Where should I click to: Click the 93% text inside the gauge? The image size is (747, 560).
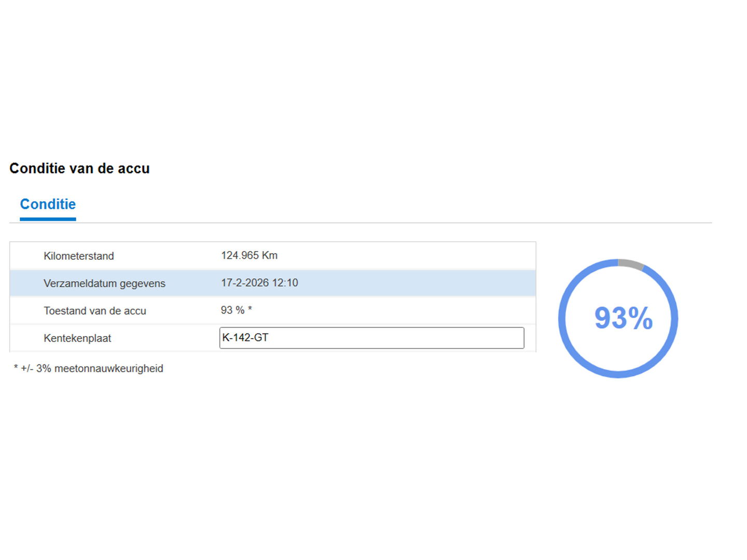623,318
